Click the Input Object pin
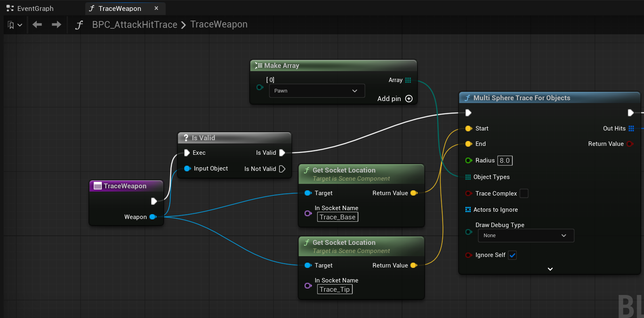The height and width of the screenshot is (318, 644). [187, 168]
